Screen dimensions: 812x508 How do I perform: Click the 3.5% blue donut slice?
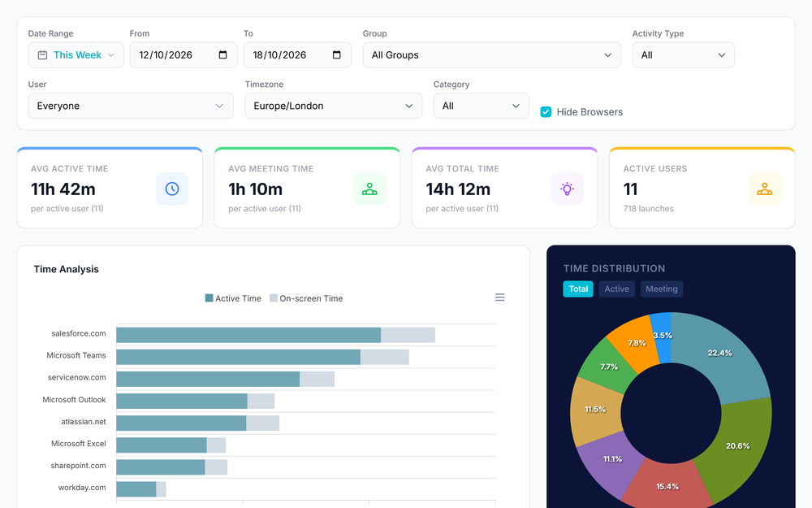pos(663,336)
